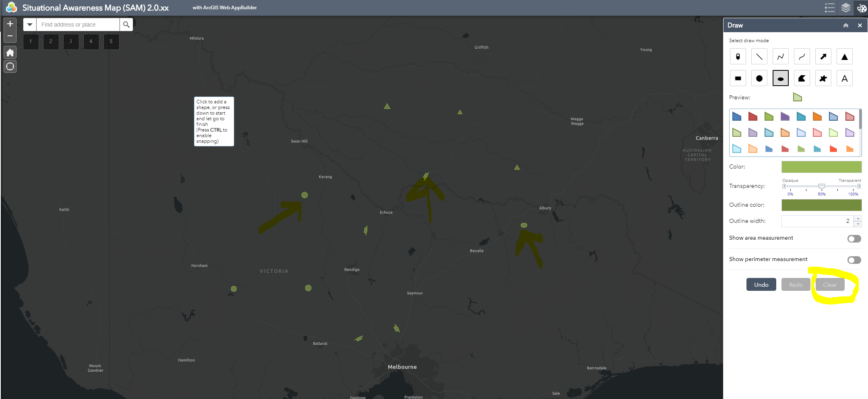Enable Show perimeter measurement
Viewport: 868px width, 399px height.
point(854,260)
